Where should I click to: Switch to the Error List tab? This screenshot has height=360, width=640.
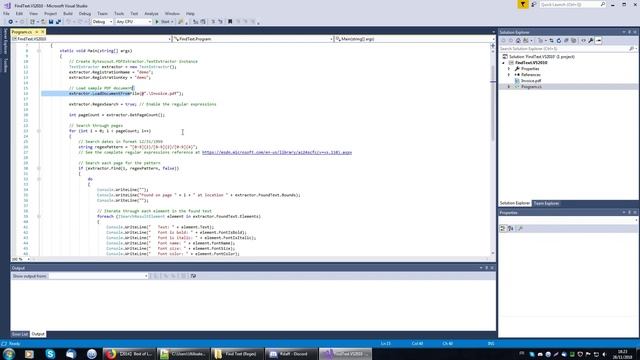click(20, 334)
